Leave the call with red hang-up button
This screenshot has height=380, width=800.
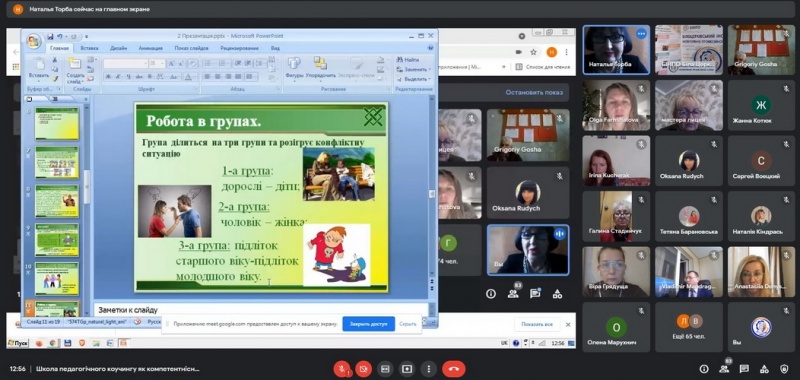coord(454,369)
